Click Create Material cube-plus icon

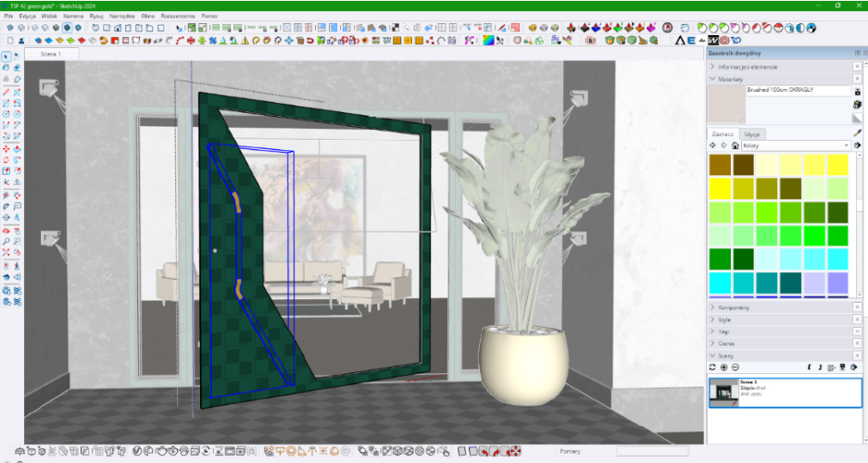click(857, 105)
